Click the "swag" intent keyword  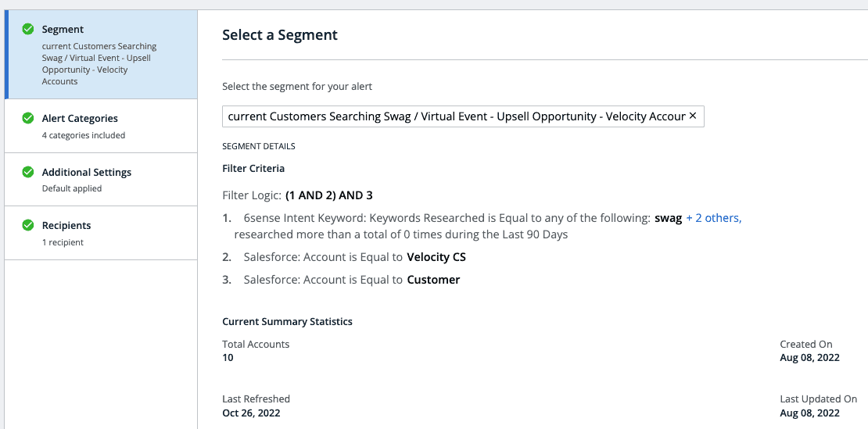pos(668,219)
